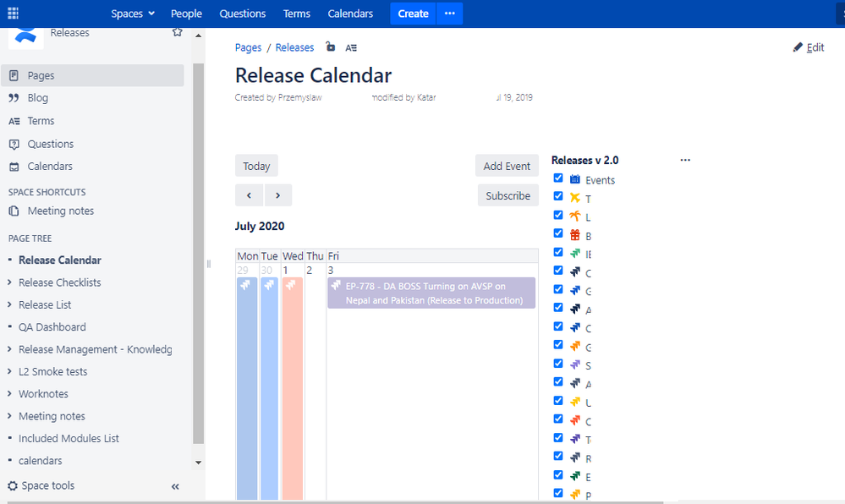This screenshot has height=504, width=845.
Task: Go to next calendar period
Action: pos(278,195)
